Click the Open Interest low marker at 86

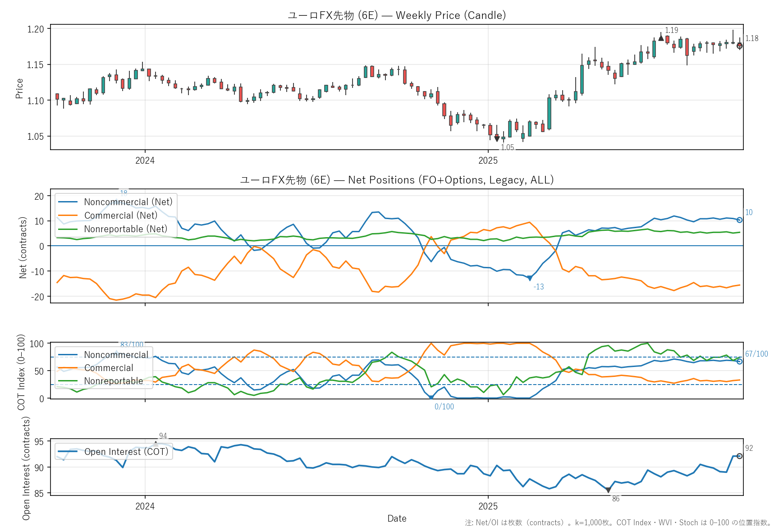pos(608,490)
